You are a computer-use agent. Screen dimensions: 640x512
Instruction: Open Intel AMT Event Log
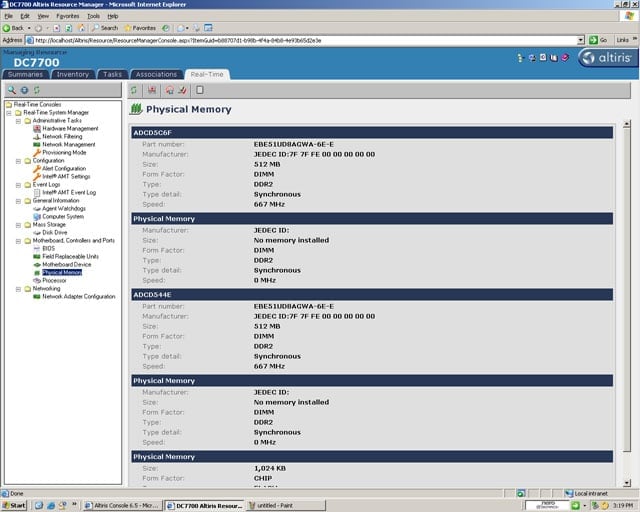coord(69,193)
